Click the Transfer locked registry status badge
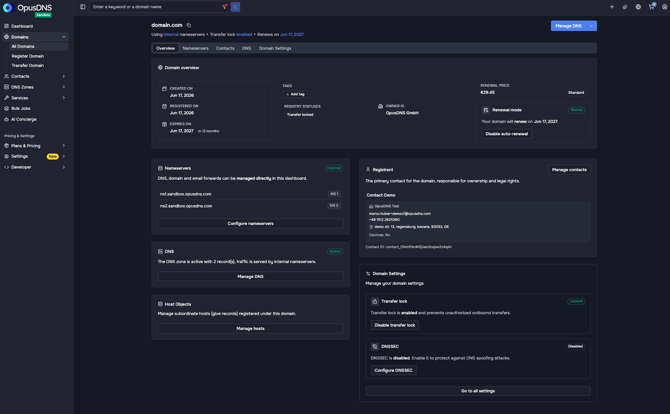This screenshot has height=414, width=670. 300,115
